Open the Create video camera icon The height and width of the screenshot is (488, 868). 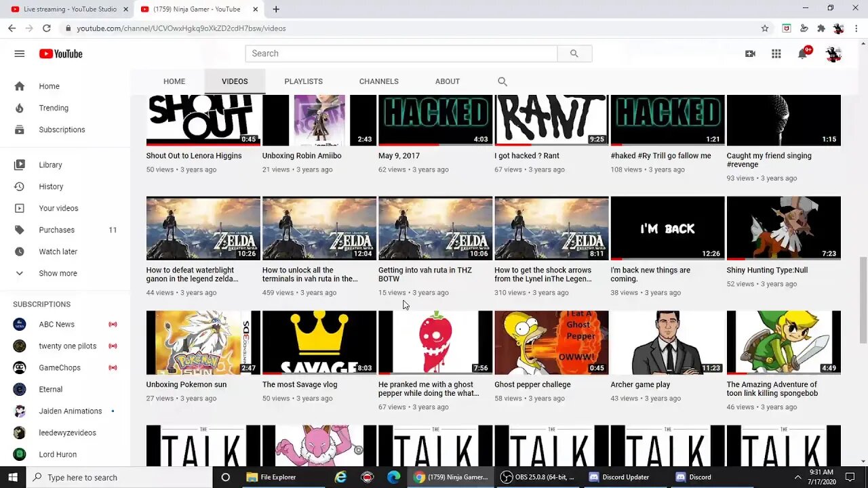point(750,54)
